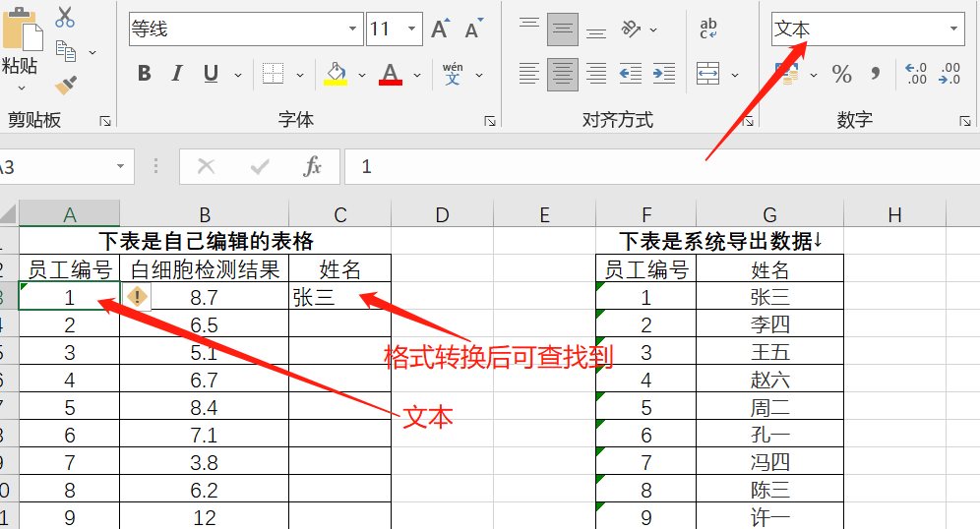
Task: Click the Merge and Center icon
Action: (x=708, y=74)
